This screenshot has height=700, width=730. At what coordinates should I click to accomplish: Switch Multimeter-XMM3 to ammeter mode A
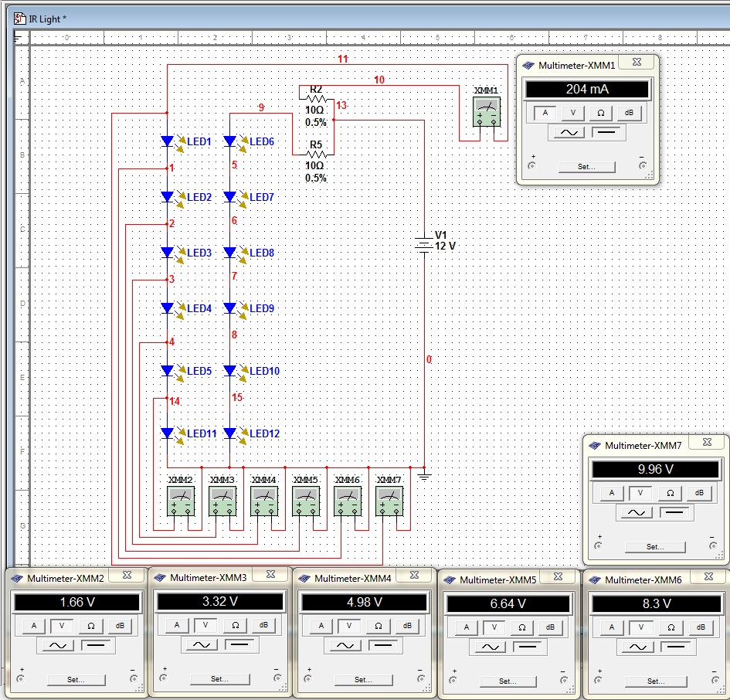pyautogui.click(x=176, y=626)
